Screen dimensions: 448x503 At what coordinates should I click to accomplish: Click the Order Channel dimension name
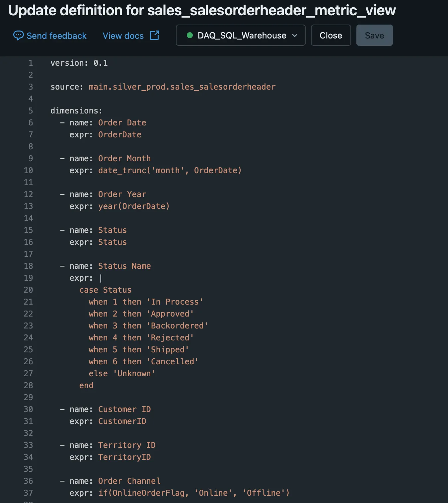point(129,481)
